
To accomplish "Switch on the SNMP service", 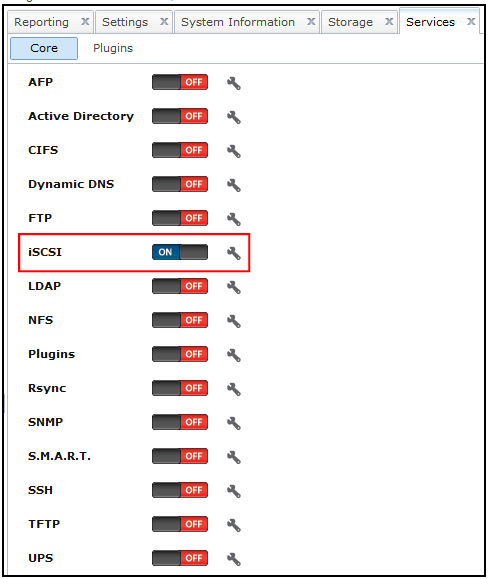I will [x=180, y=422].
